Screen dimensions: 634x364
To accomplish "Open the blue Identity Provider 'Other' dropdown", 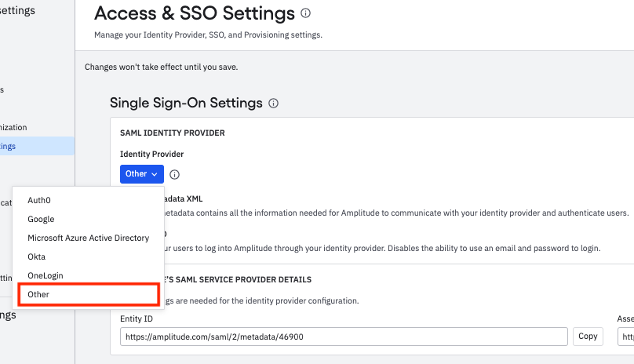I will (142, 173).
